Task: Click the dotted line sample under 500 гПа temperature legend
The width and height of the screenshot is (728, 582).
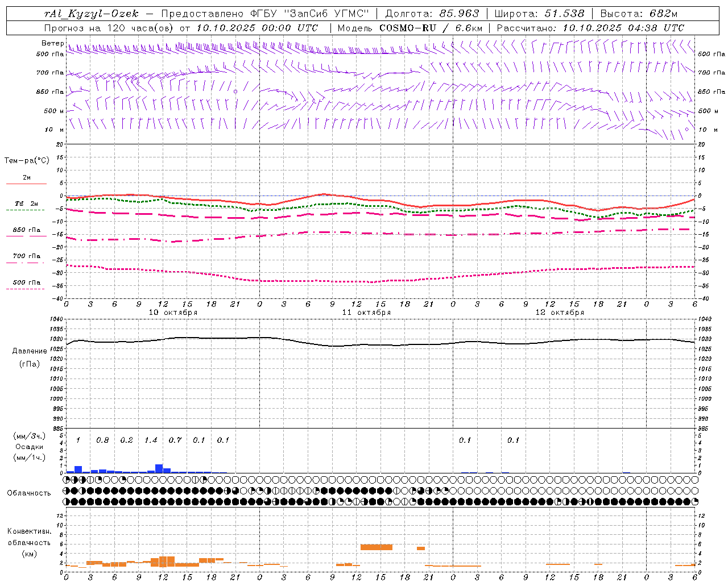Action: [26, 289]
